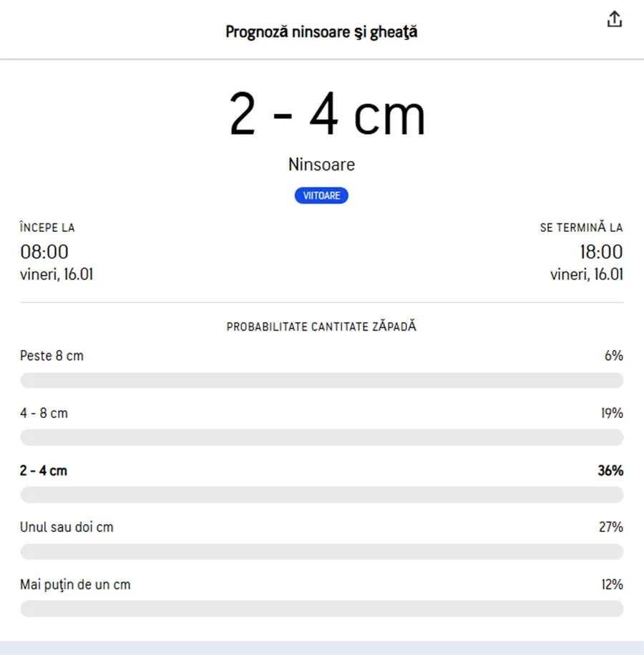Select the bold 2 - 4 cm row label
This screenshot has width=644, height=655.
(x=44, y=470)
